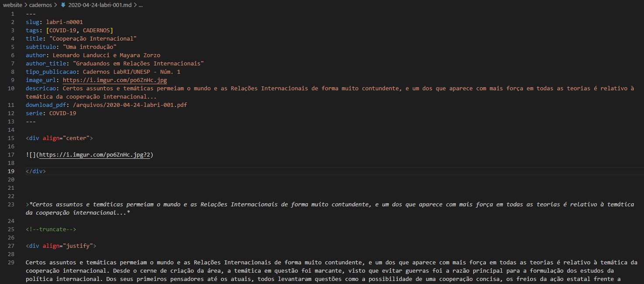
Task: Click the div align="center" opening tag
Action: point(59,138)
